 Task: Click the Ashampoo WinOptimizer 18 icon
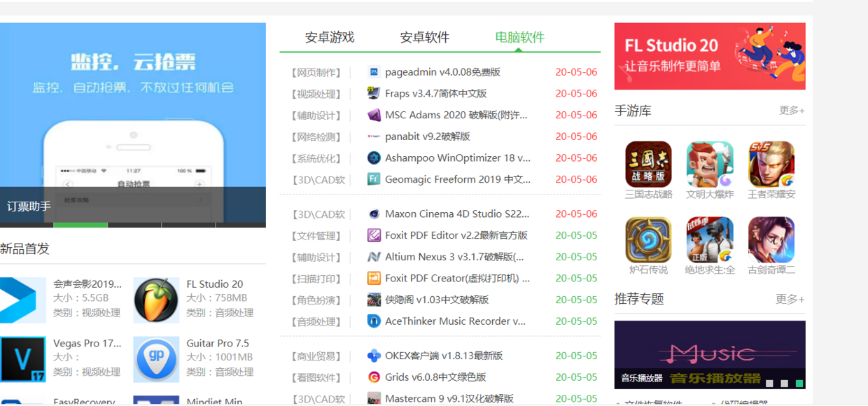[374, 158]
